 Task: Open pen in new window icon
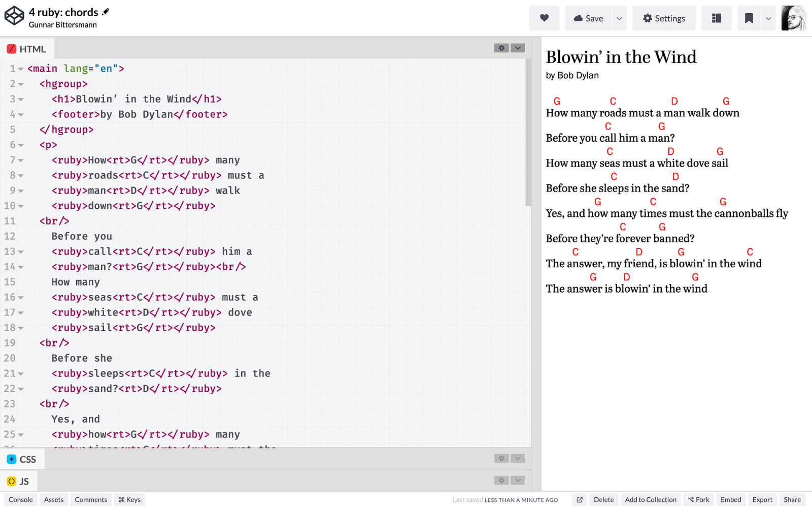[580, 500]
